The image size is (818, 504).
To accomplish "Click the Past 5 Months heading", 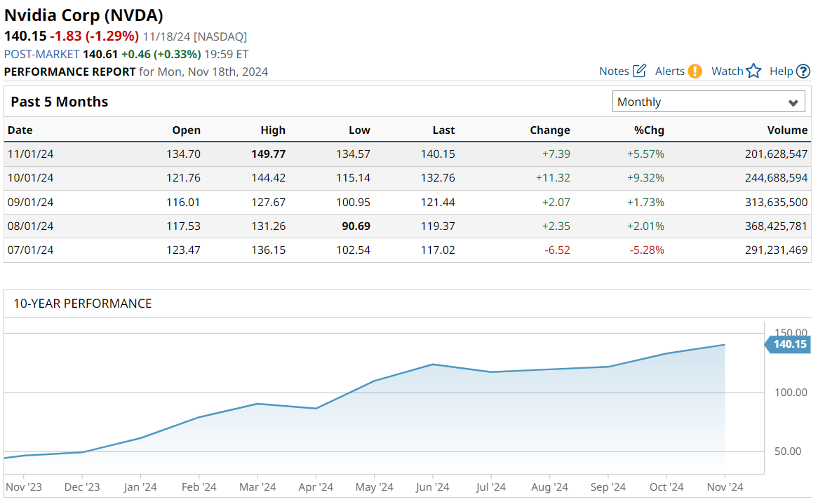I will [60, 102].
